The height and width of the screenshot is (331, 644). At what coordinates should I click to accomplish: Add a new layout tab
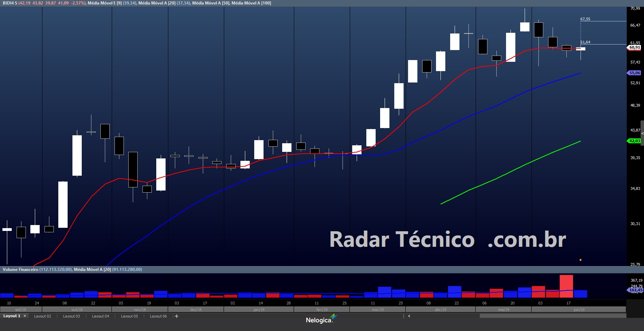tap(177, 316)
